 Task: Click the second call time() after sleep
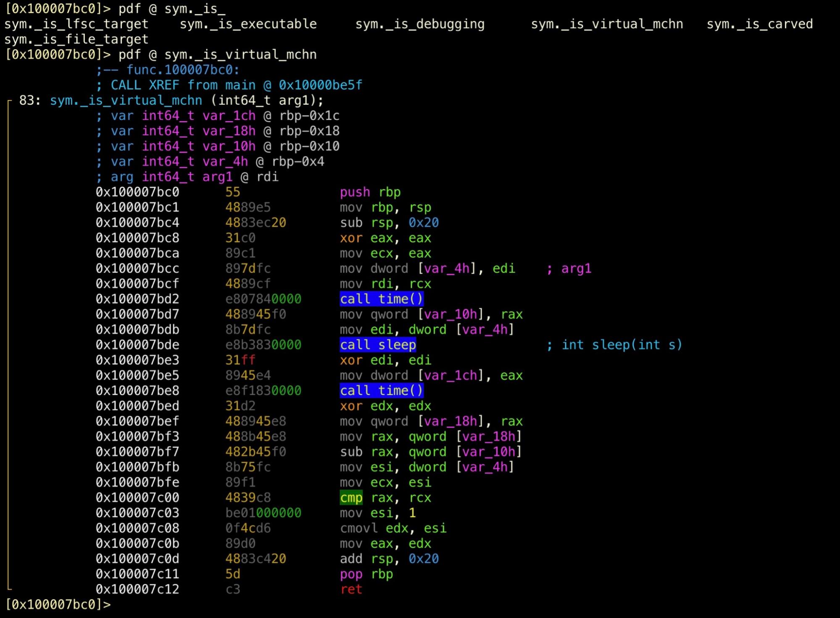[381, 391]
